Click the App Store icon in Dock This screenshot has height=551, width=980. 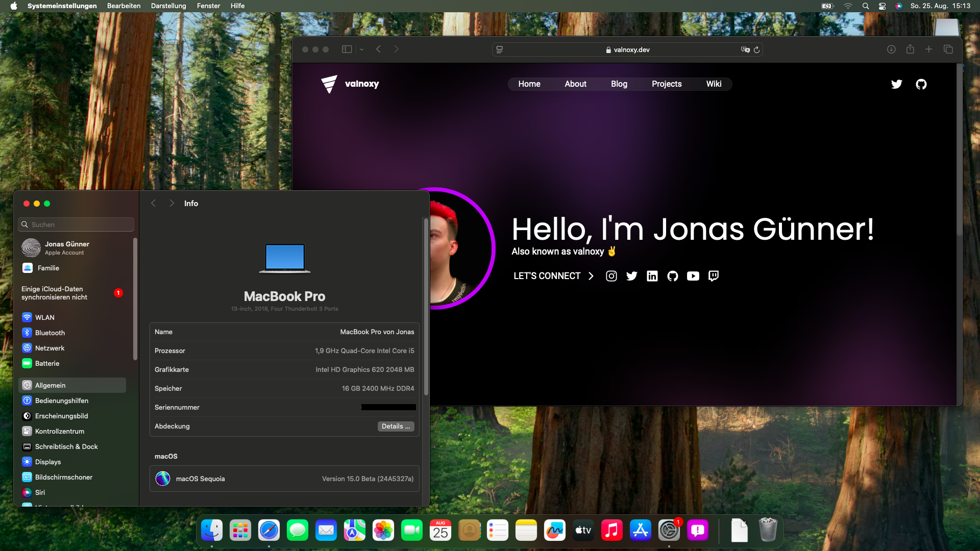(642, 531)
